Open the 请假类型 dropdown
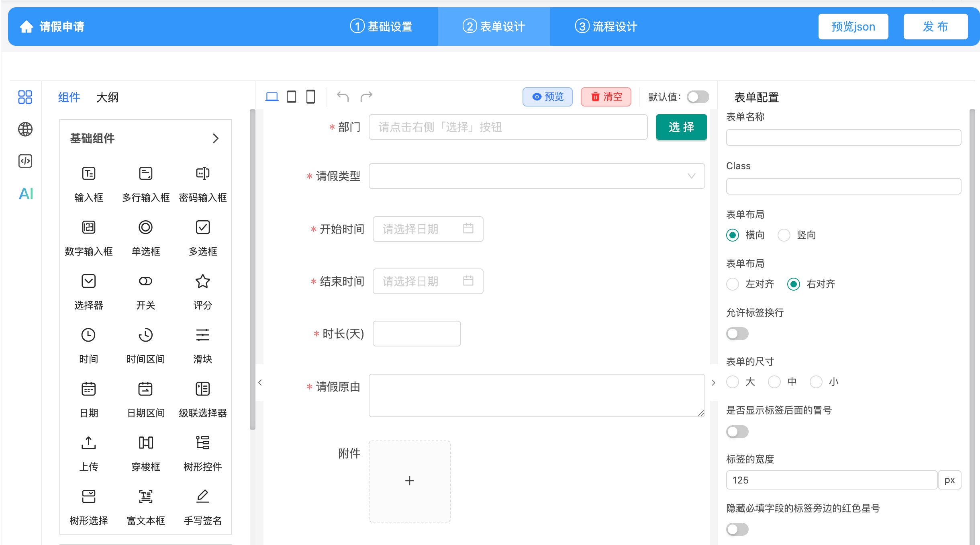 537,176
